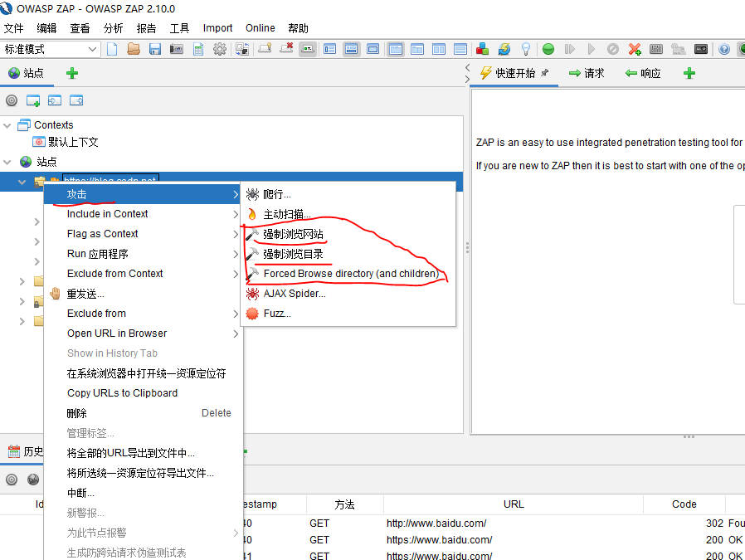Click the cassette Record Zest Script icon

[x=701, y=49]
